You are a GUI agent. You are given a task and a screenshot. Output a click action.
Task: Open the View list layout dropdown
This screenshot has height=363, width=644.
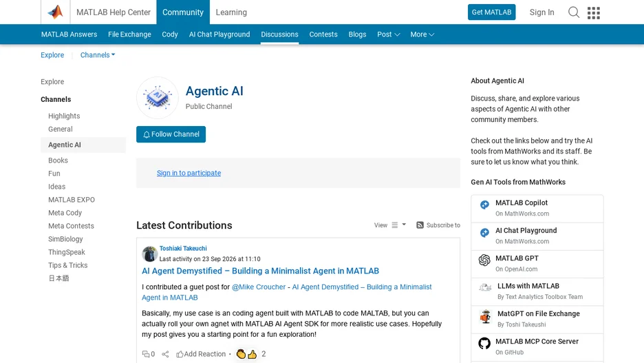pos(398,225)
